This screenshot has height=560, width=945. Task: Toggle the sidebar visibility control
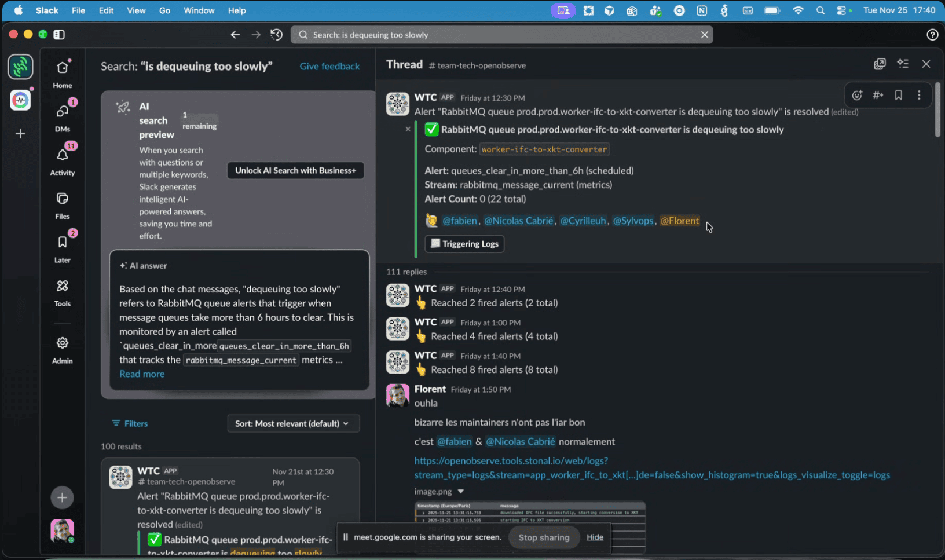[58, 34]
